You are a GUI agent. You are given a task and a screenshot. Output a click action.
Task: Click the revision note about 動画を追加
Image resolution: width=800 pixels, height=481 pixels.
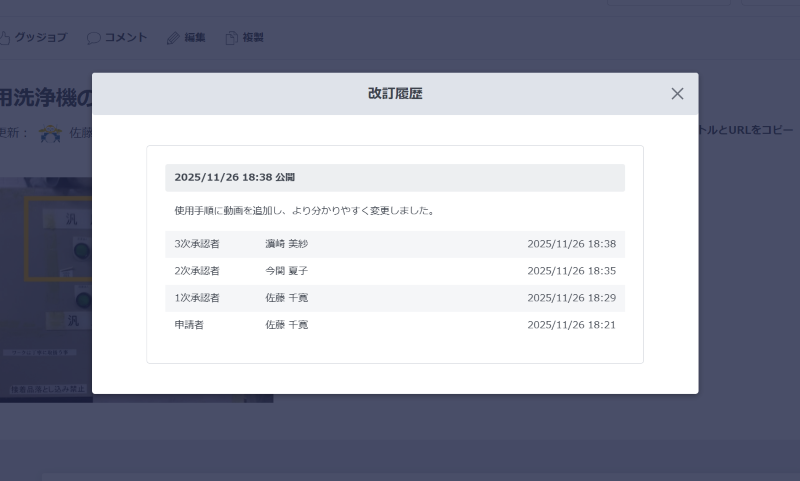tap(303, 211)
